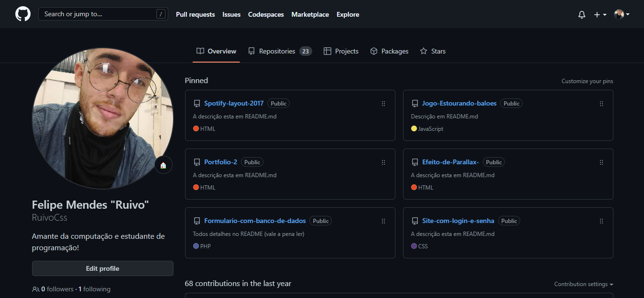Screen dimensions: 644x298
Task: Click the drag handle on Site-com-login-e-senha card
Action: pos(601,221)
